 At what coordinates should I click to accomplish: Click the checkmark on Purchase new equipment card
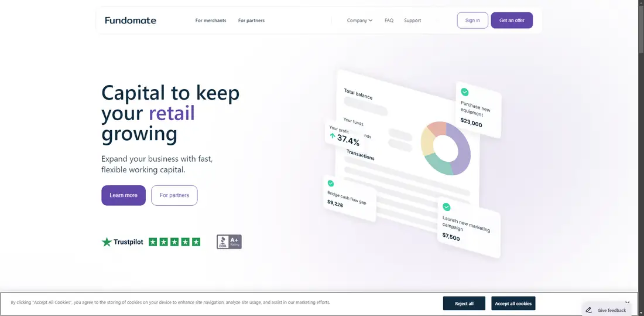coord(464,92)
